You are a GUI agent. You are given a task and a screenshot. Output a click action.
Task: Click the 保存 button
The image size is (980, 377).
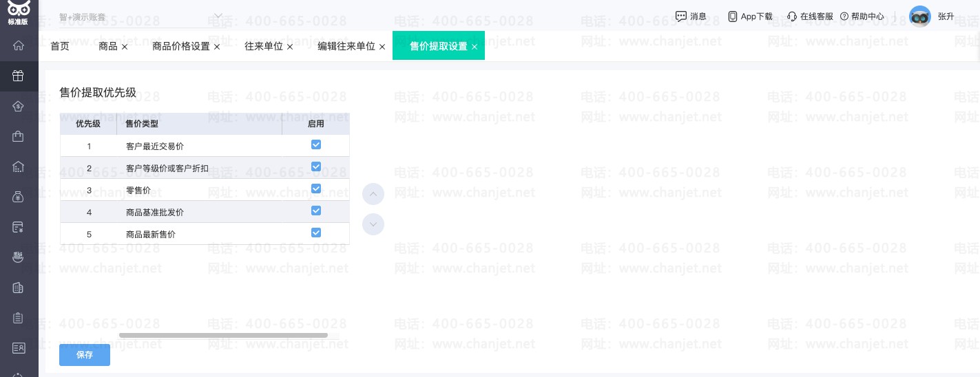pyautogui.click(x=85, y=355)
